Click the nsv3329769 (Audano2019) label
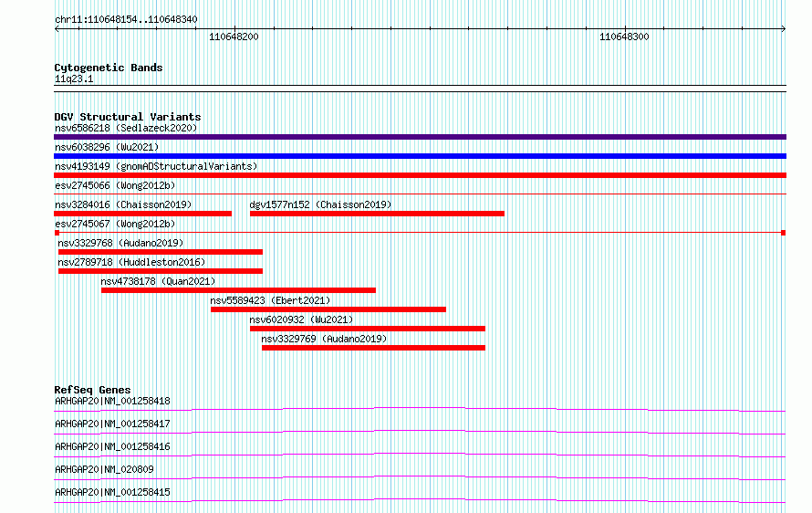This screenshot has height=513, width=812. [x=324, y=339]
